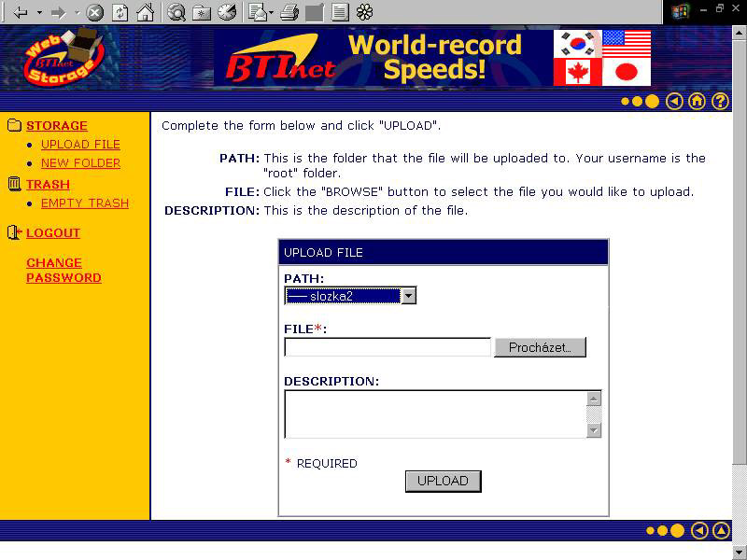Click the description scrollbar down arrow

pyautogui.click(x=594, y=430)
